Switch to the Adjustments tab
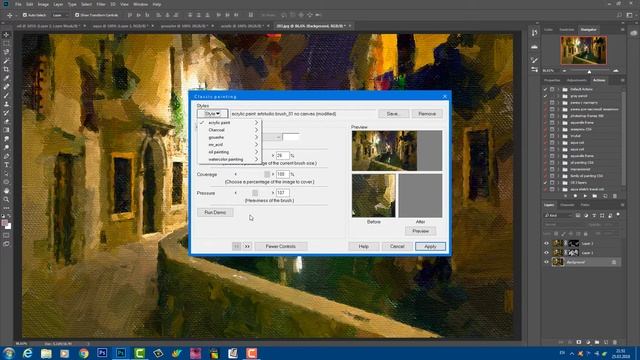Image resolution: width=640 pixels, height=360 pixels. point(576,80)
